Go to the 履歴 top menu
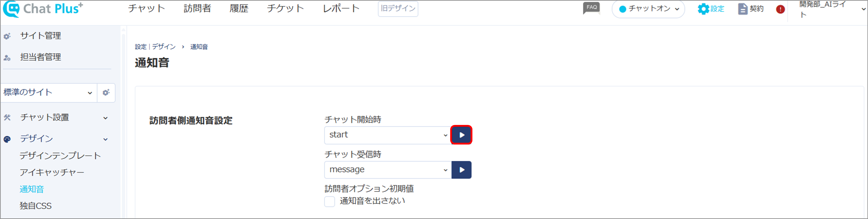This screenshot has height=219, width=868. (x=239, y=8)
